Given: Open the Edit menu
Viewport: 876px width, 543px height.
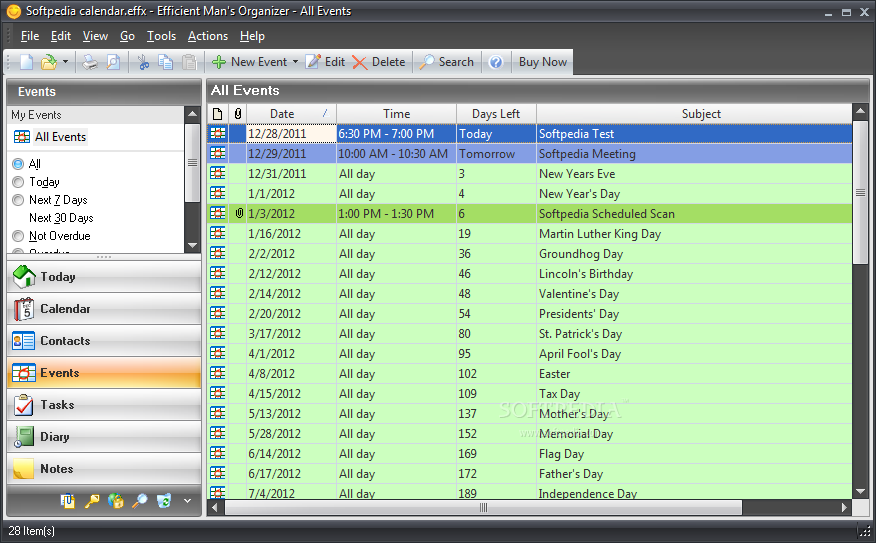Looking at the screenshot, I should (x=61, y=36).
